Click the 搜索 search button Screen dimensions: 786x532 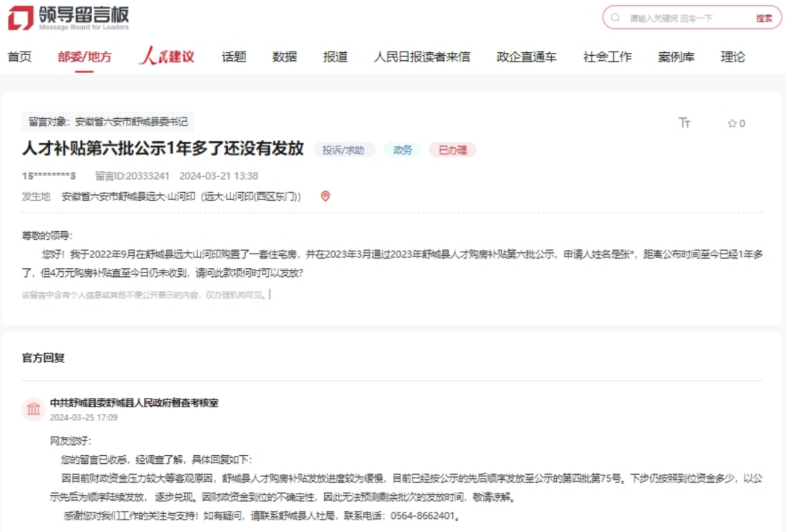tap(764, 17)
